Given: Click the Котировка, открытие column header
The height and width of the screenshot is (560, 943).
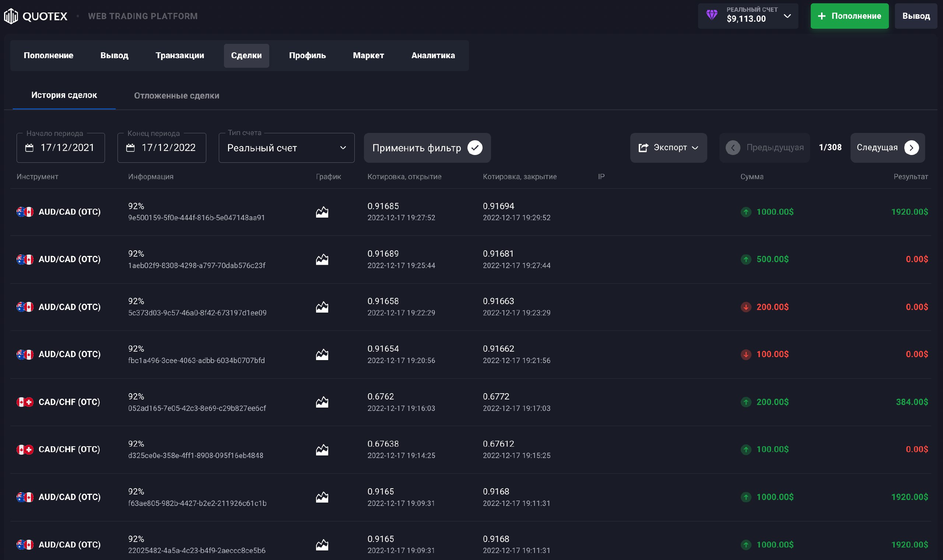Looking at the screenshot, I should 404,177.
